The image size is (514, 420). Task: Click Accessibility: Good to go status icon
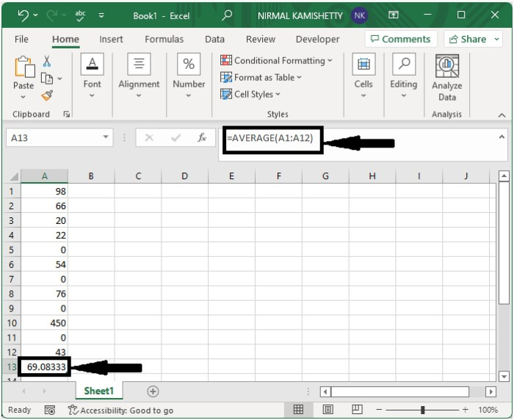(73, 410)
